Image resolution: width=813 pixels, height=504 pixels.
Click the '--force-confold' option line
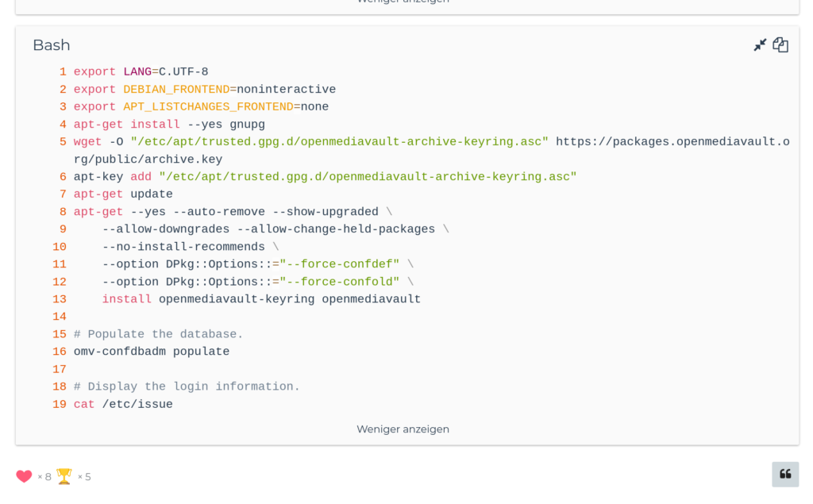tap(258, 282)
